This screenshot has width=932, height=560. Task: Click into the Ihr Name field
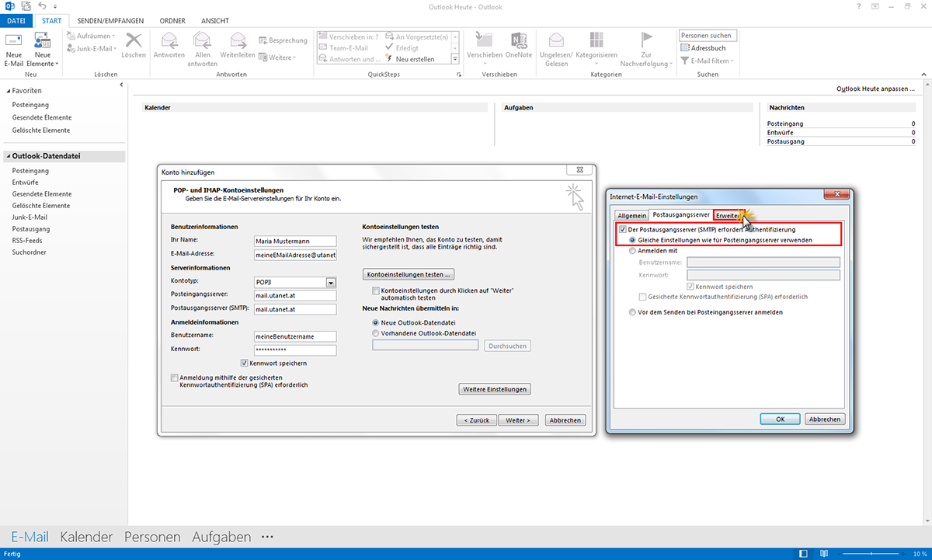pyautogui.click(x=295, y=241)
